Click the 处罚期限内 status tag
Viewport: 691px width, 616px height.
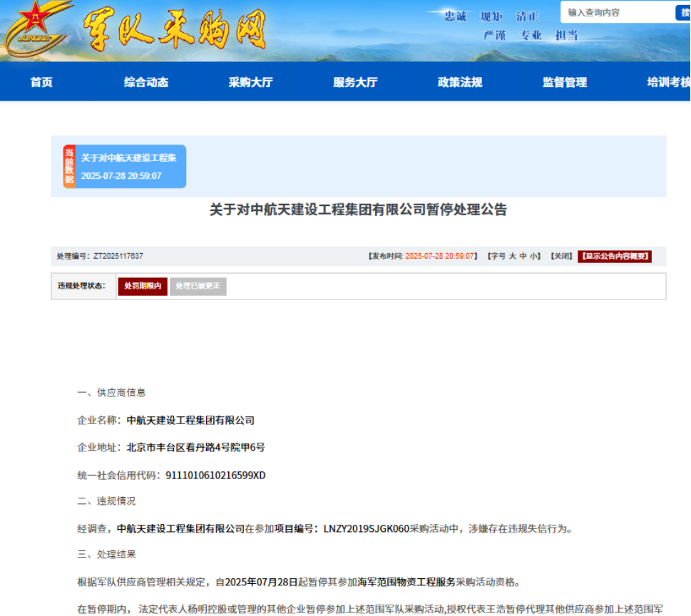point(143,287)
